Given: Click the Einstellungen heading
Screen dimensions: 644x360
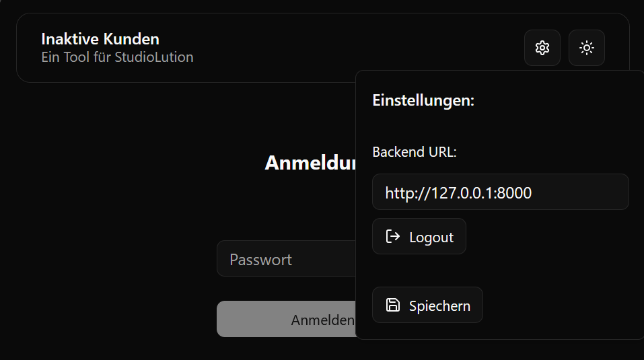Looking at the screenshot, I should tap(423, 101).
